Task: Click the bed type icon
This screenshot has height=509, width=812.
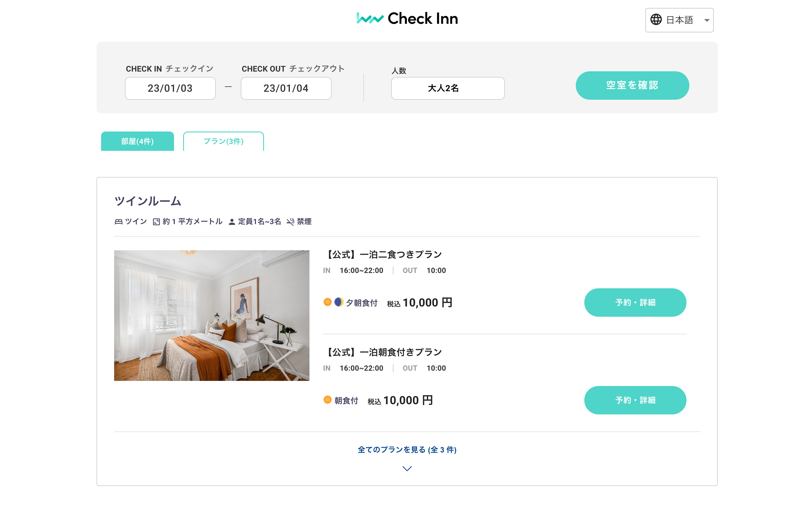Action: [118, 222]
